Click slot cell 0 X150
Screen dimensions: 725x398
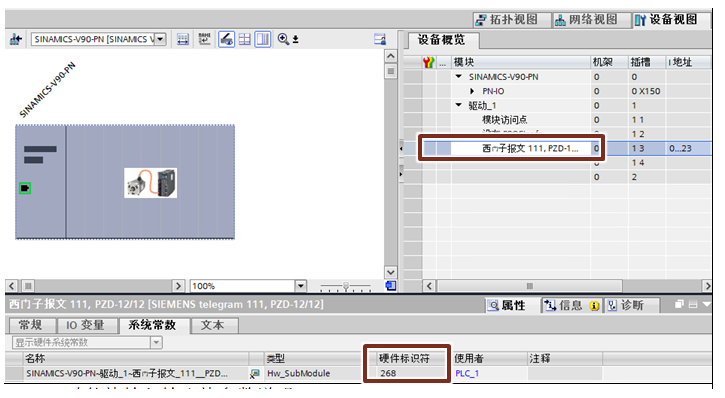tap(646, 91)
